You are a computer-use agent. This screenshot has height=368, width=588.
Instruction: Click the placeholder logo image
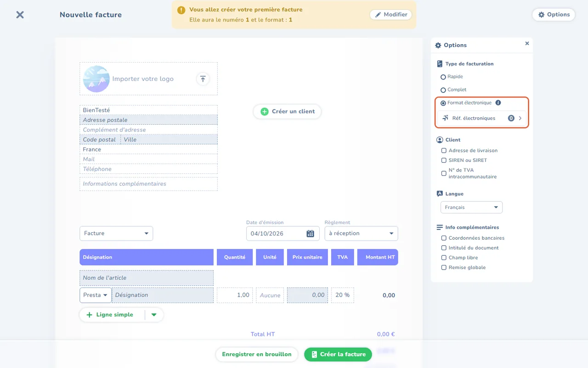point(96,79)
